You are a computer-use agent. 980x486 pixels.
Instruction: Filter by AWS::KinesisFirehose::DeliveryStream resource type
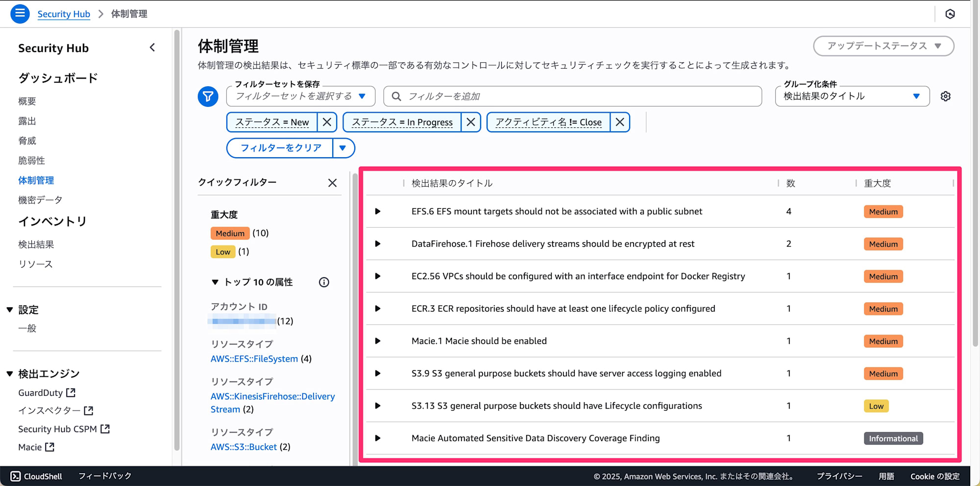273,403
